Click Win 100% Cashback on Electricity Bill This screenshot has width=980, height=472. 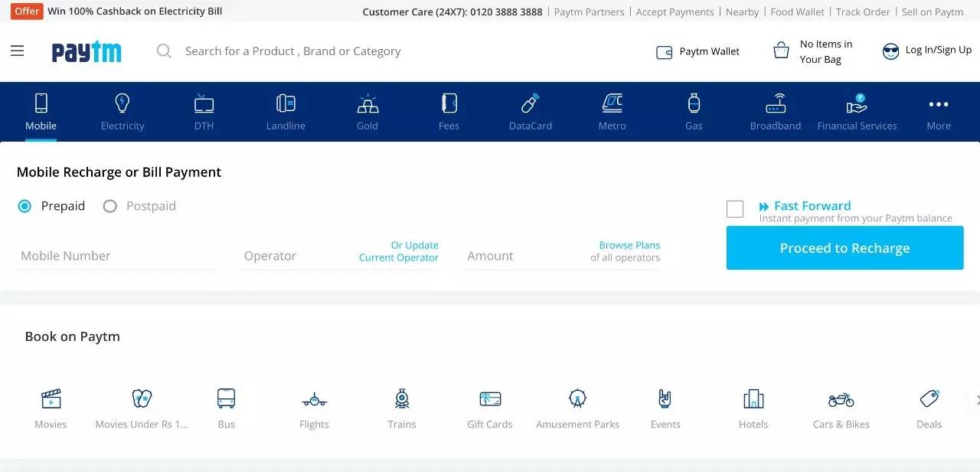[135, 11]
